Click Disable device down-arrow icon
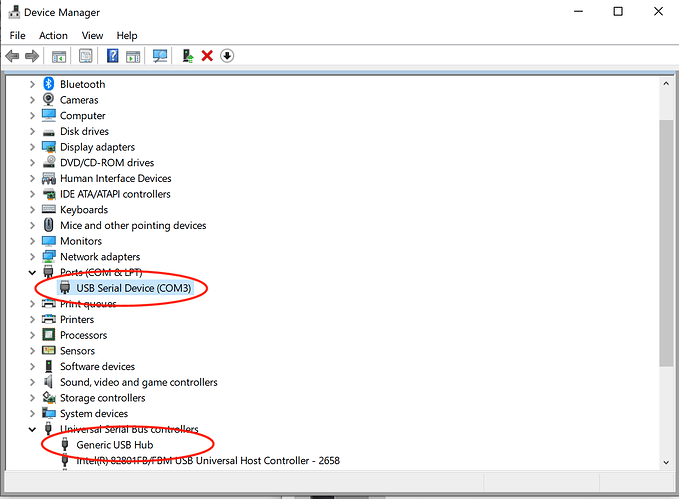This screenshot has height=499, width=679. tap(227, 56)
